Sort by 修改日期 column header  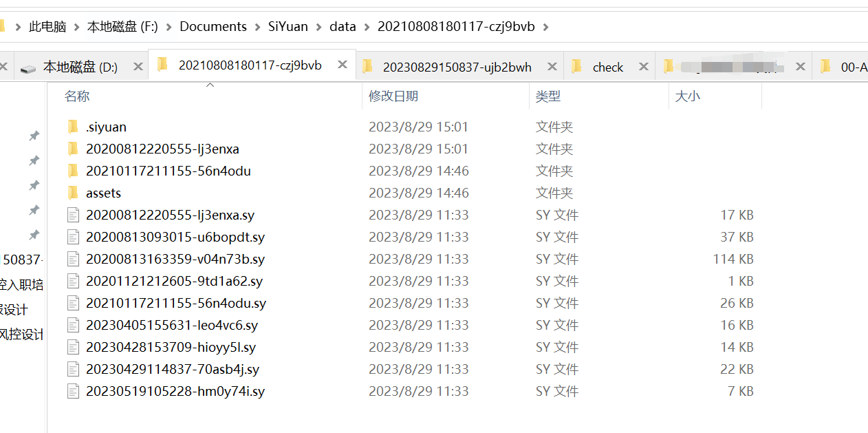[393, 96]
